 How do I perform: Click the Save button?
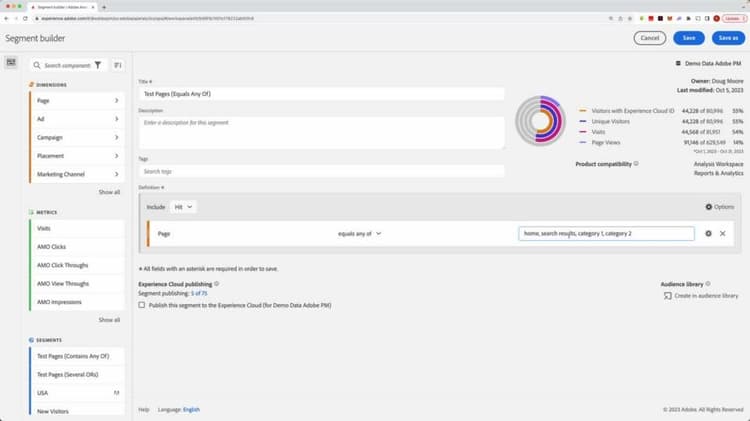(x=689, y=38)
